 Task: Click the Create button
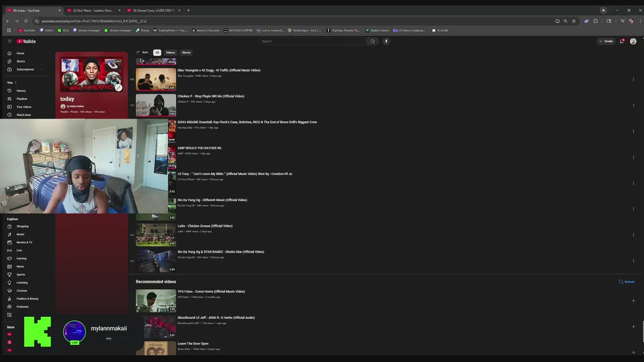[x=606, y=41]
